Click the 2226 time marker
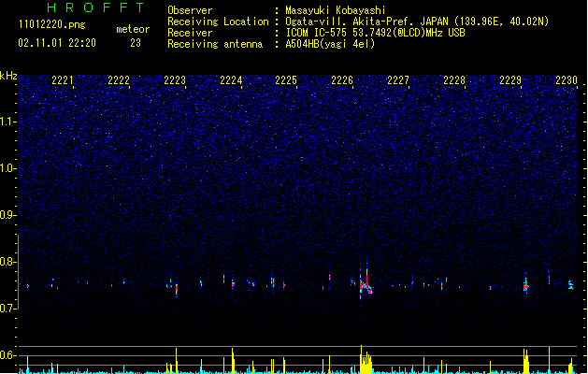Viewport: 588px width, 374px height. (342, 80)
